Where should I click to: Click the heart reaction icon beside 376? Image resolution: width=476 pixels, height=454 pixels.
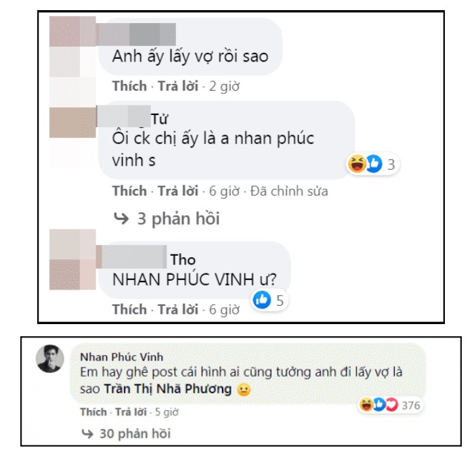pyautogui.click(x=391, y=405)
